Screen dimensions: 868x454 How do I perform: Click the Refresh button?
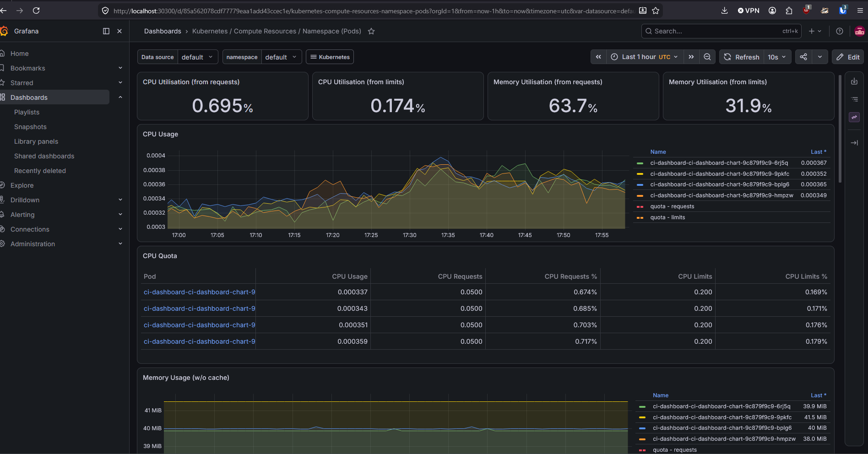742,57
